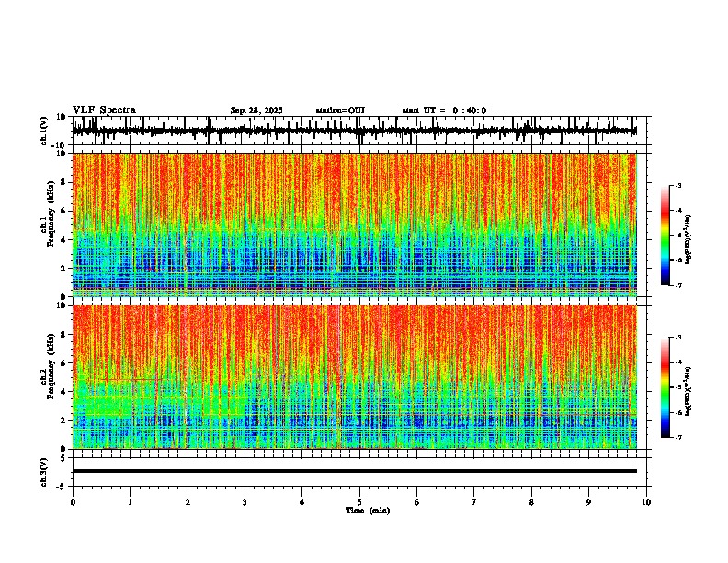Click the ch.2 frequency spectrogram panel
This screenshot has height=563, width=728.
pyautogui.click(x=354, y=377)
